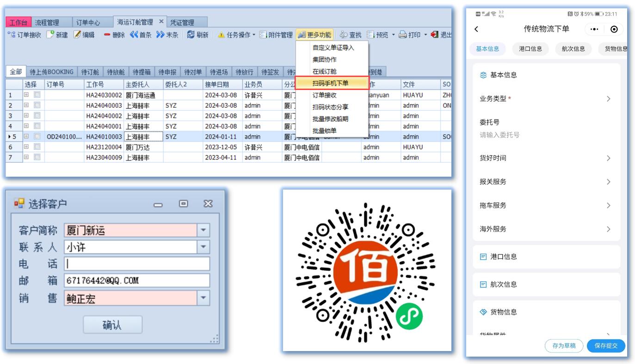Show 待申报 status tab
The width and height of the screenshot is (635, 364).
(x=167, y=72)
